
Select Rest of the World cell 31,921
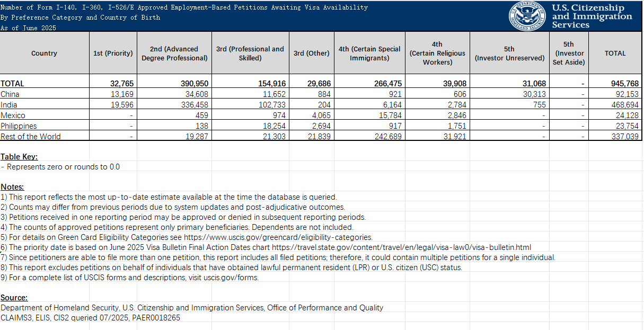pos(437,137)
